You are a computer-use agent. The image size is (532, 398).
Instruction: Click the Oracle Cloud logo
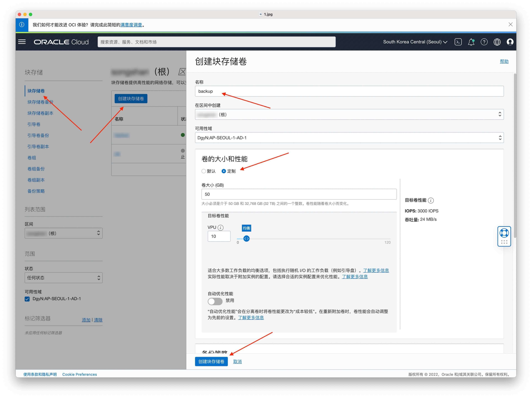click(61, 42)
